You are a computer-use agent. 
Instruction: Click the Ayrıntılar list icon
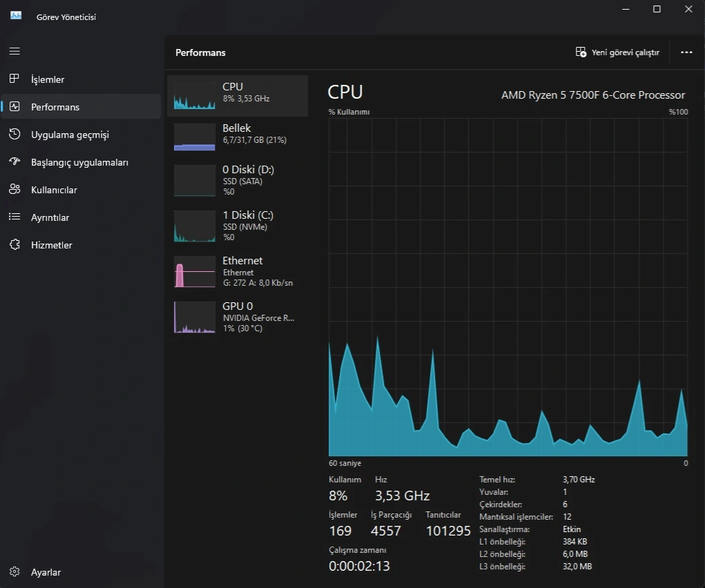pos(15,217)
